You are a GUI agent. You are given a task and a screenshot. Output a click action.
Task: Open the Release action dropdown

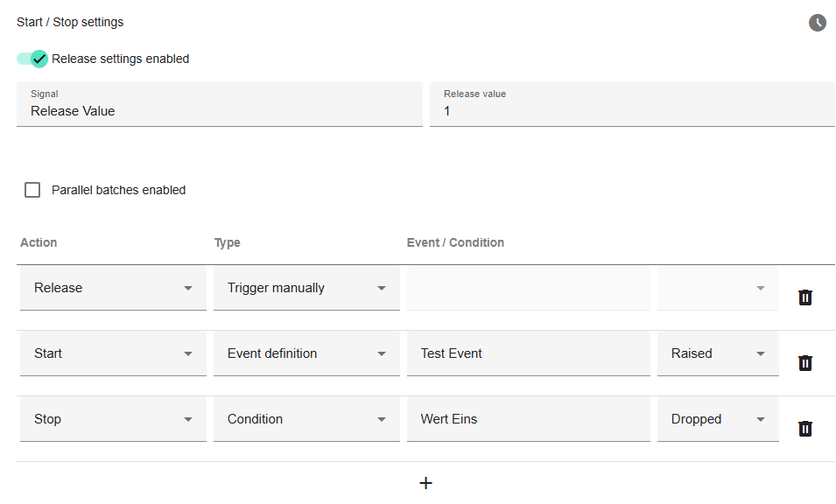[113, 288]
